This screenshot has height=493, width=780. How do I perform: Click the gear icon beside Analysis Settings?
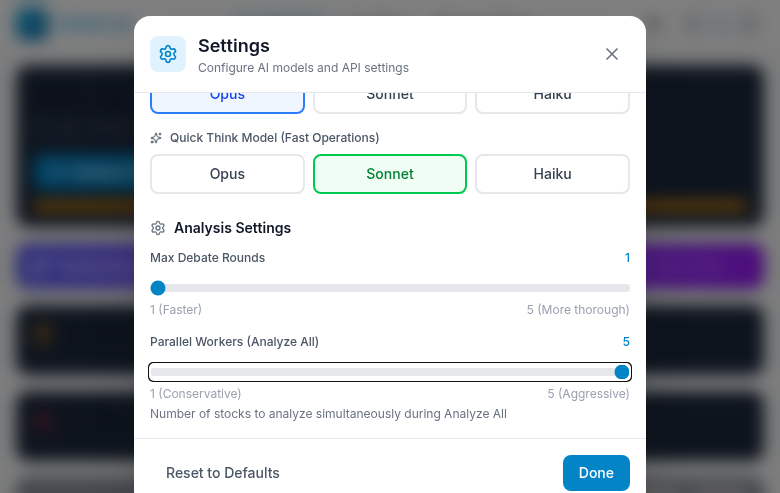(x=158, y=228)
